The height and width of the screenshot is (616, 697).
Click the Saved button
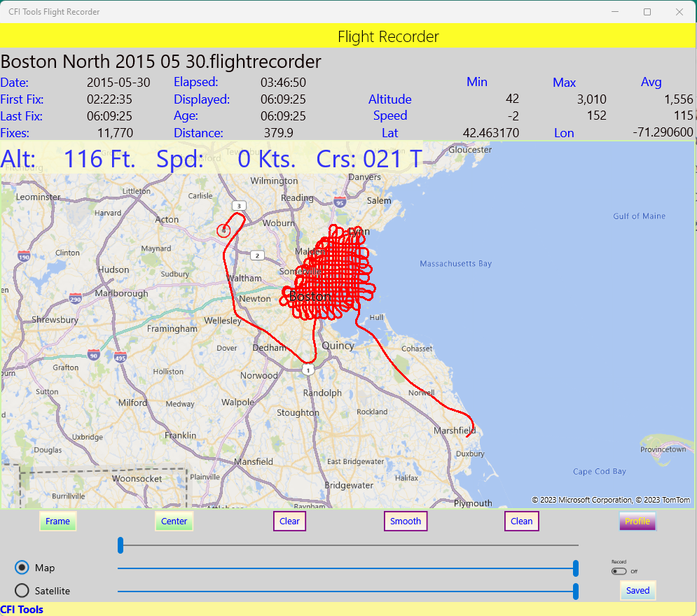click(638, 590)
